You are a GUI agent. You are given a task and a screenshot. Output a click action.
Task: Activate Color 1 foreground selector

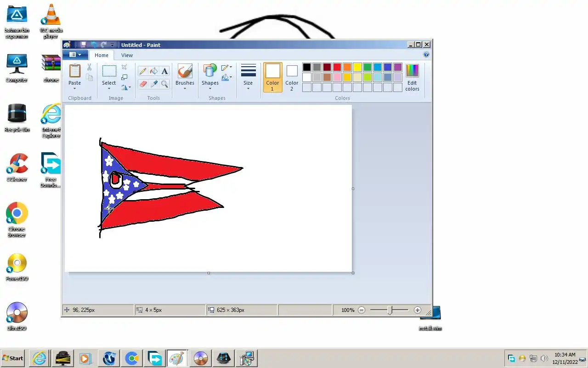pos(272,77)
